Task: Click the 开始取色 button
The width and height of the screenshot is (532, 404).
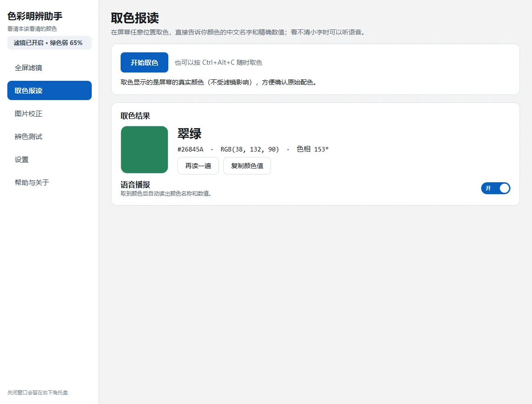Action: click(144, 62)
